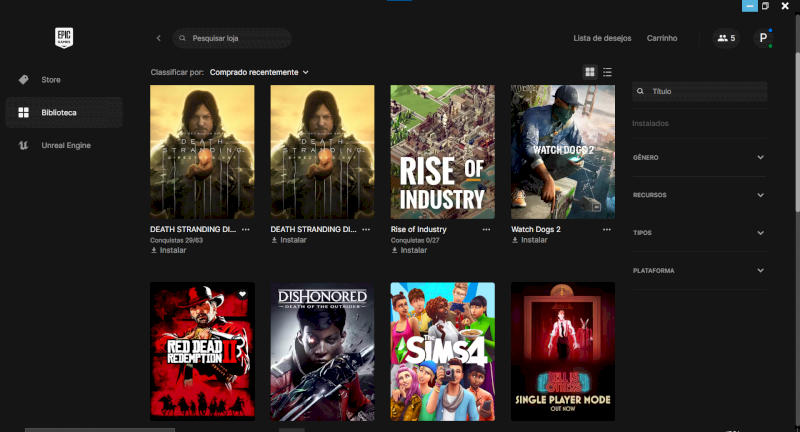The width and height of the screenshot is (800, 432).
Task: Open the Carrinho link
Action: 662,38
